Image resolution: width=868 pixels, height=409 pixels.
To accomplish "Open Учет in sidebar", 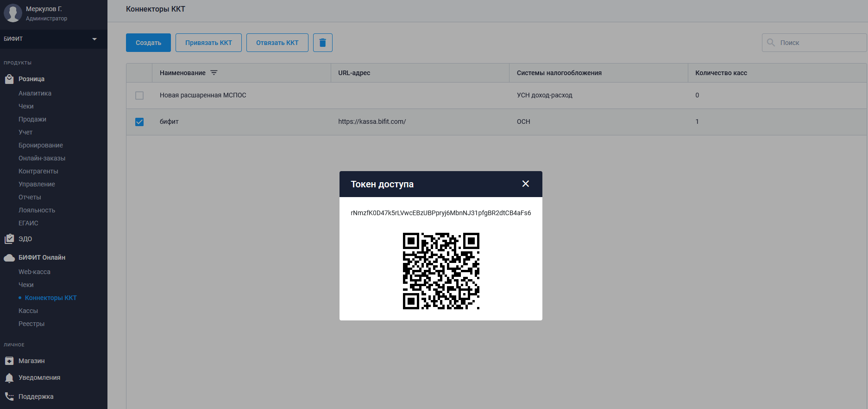I will click(x=25, y=132).
